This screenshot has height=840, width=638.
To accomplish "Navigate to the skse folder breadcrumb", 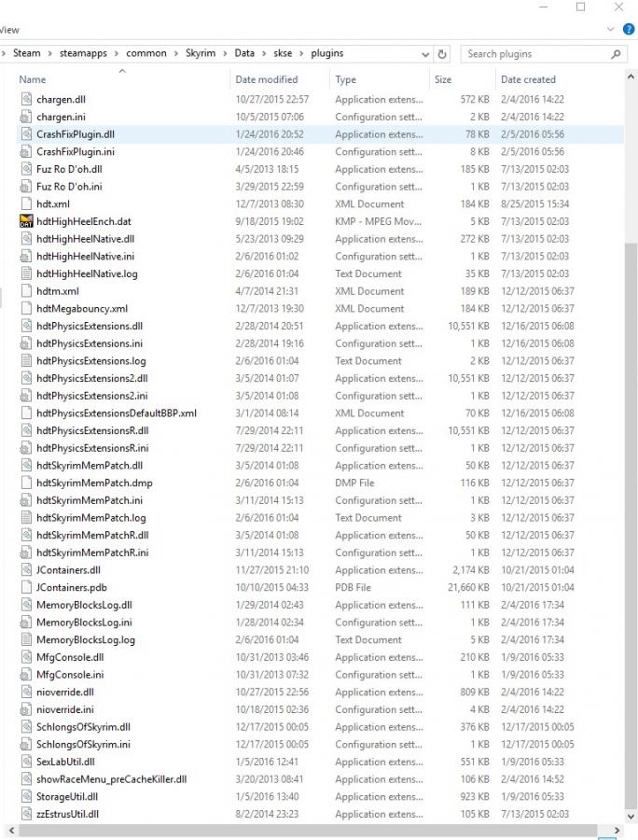I will point(283,53).
